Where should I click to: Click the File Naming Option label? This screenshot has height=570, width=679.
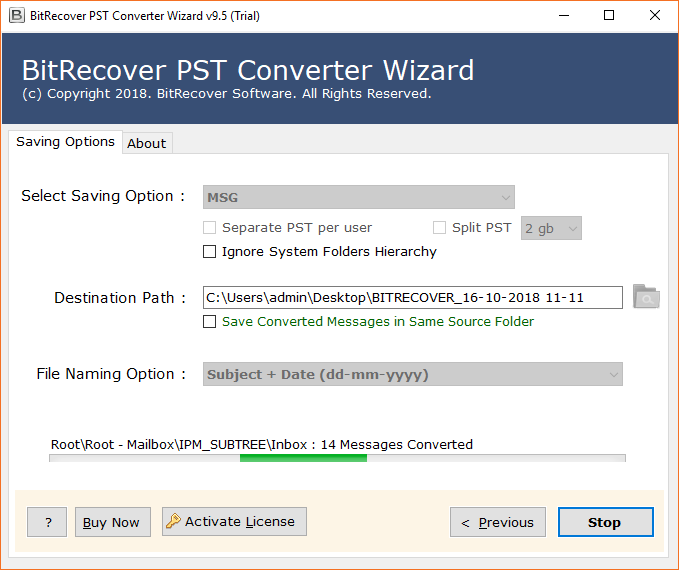(x=111, y=374)
